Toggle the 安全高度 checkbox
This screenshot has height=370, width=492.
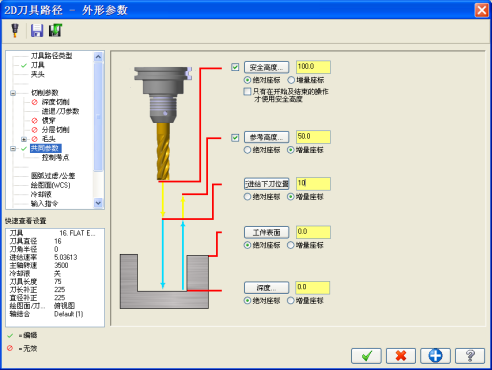click(x=235, y=67)
